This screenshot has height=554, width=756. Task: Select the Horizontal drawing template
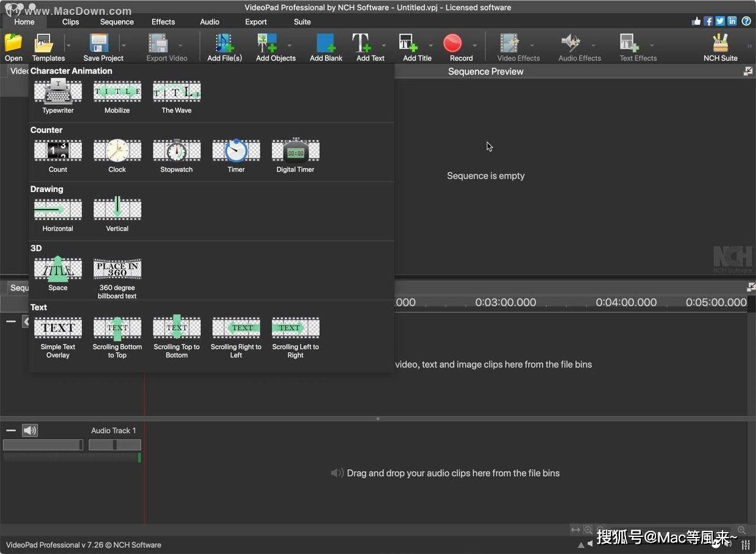coord(58,215)
